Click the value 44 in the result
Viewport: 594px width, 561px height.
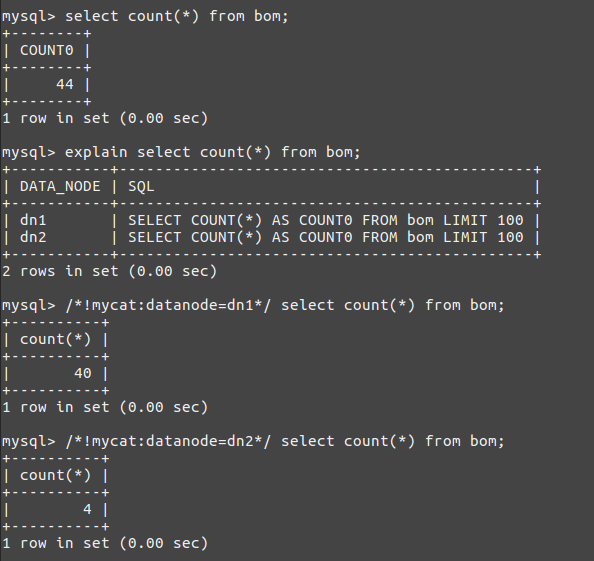pos(65,84)
